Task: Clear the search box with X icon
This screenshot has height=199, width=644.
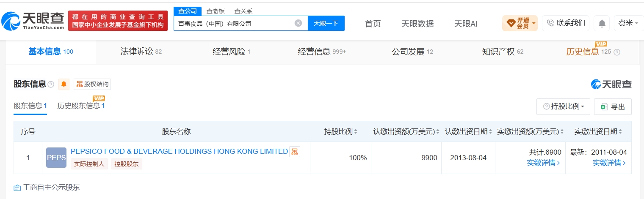Action: [298, 23]
